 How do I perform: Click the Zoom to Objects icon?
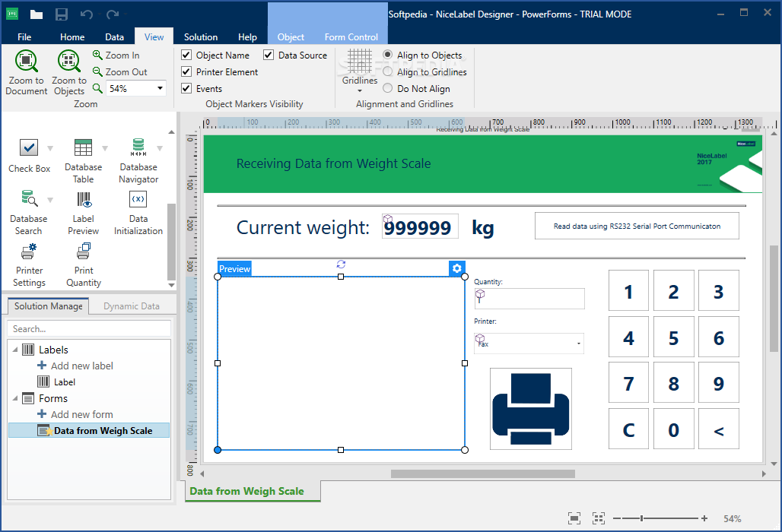coord(68,61)
